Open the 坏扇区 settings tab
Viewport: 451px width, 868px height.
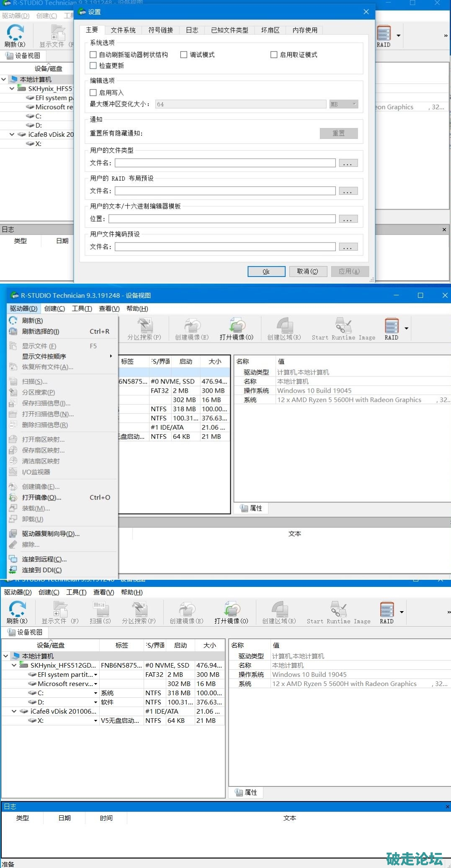[270, 30]
